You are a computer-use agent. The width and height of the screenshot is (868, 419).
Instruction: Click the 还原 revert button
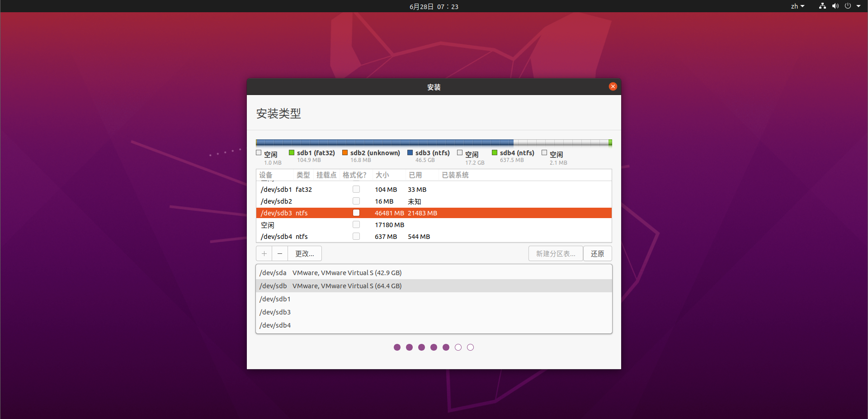[597, 254]
